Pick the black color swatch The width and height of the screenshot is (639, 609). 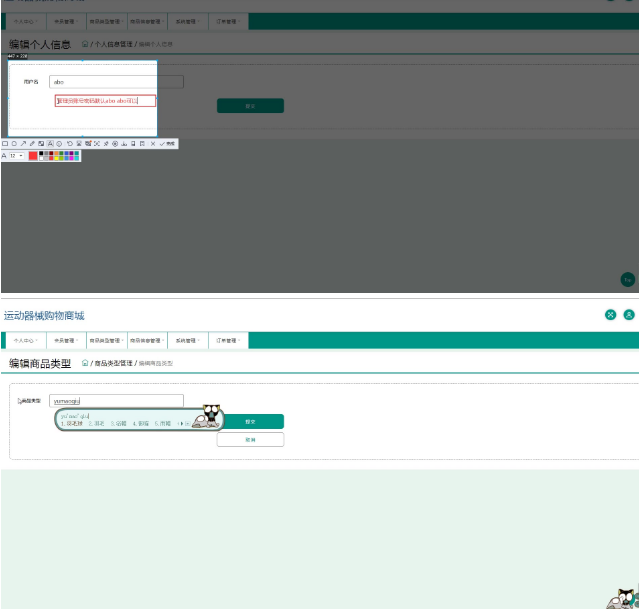(41, 153)
